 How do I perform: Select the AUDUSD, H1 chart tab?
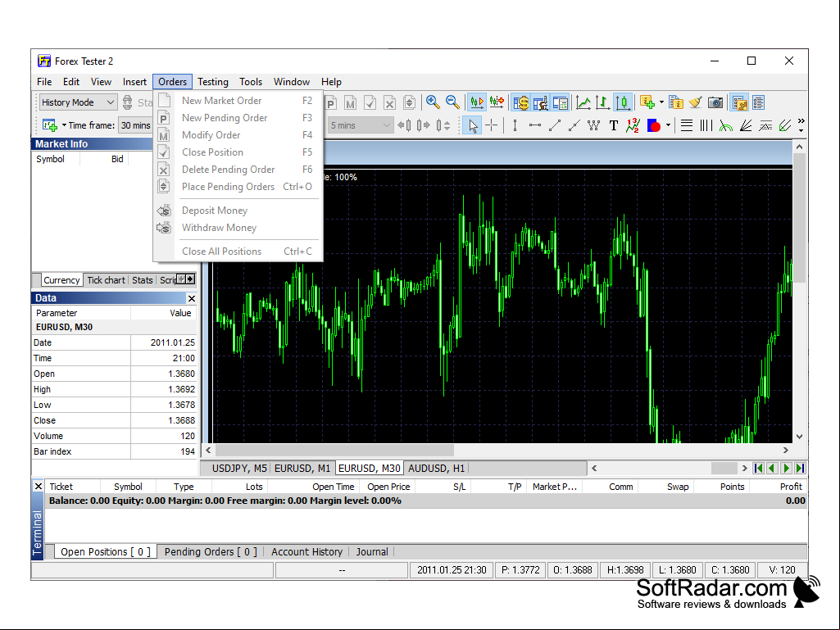[436, 469]
